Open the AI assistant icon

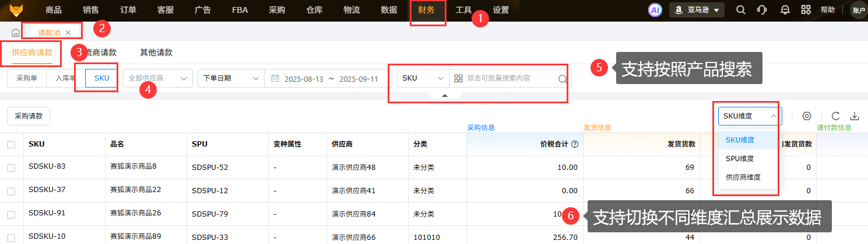655,10
